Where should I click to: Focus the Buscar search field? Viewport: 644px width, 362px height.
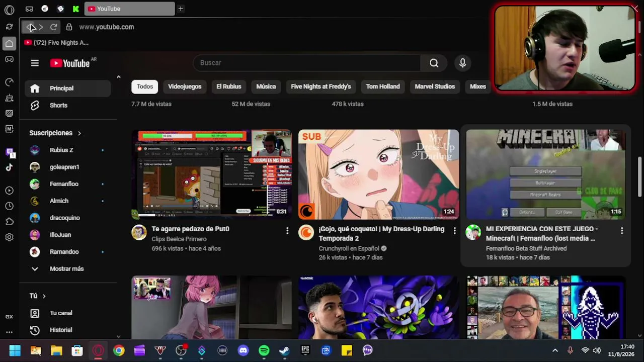pyautogui.click(x=306, y=63)
